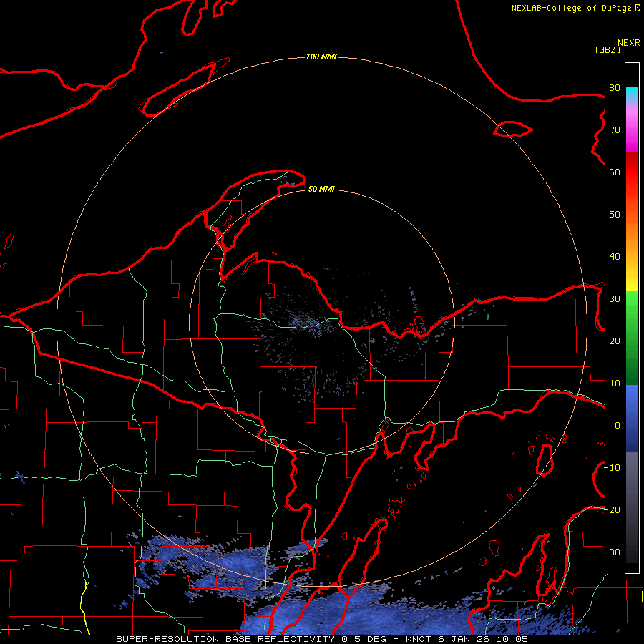Pick the blue segment of the color bar

(x=632, y=418)
